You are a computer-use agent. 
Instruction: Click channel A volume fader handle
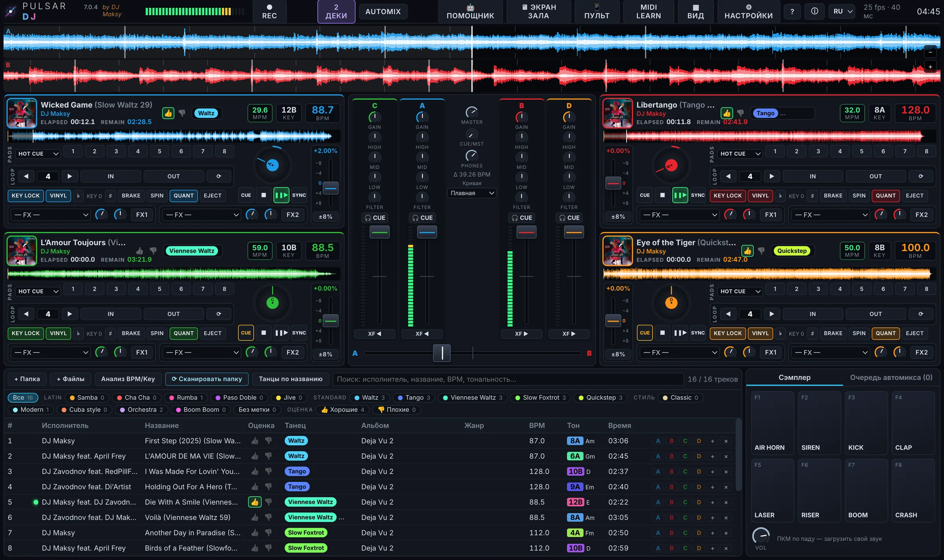click(426, 232)
